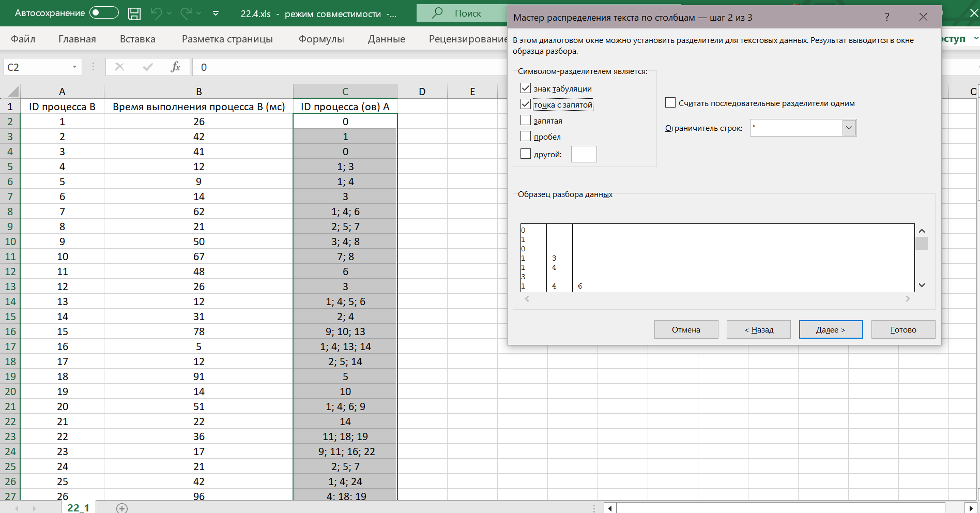The image size is (980, 513).
Task: Click the Undo arrow icon
Action: [156, 13]
